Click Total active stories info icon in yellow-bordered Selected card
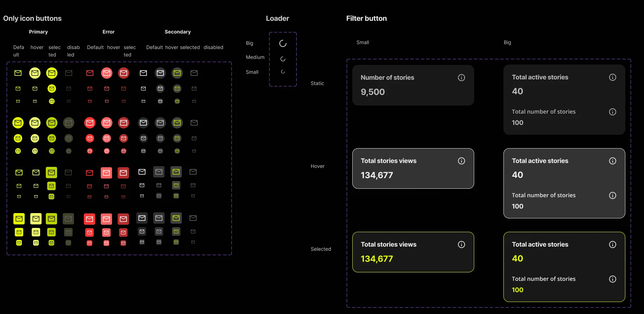Viewport: 644px width, 314px height. tap(613, 244)
